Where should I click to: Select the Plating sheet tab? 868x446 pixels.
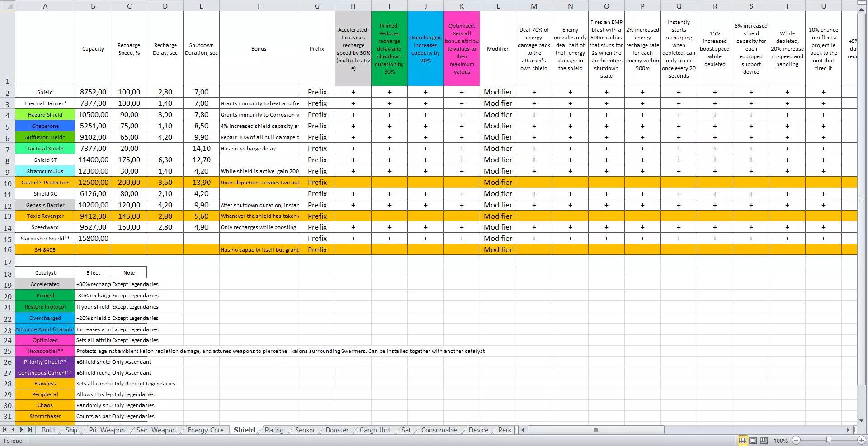click(274, 430)
